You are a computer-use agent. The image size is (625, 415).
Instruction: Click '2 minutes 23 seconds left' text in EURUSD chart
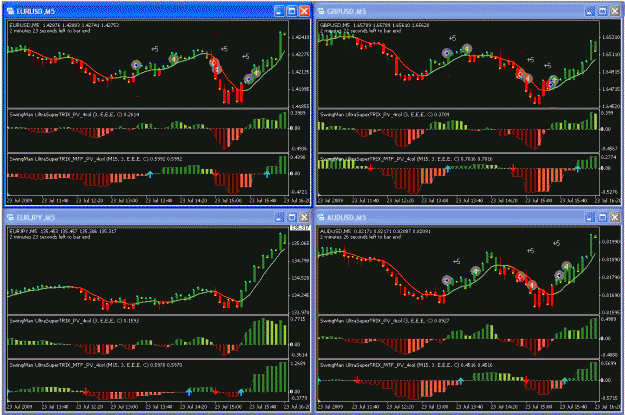50,31
